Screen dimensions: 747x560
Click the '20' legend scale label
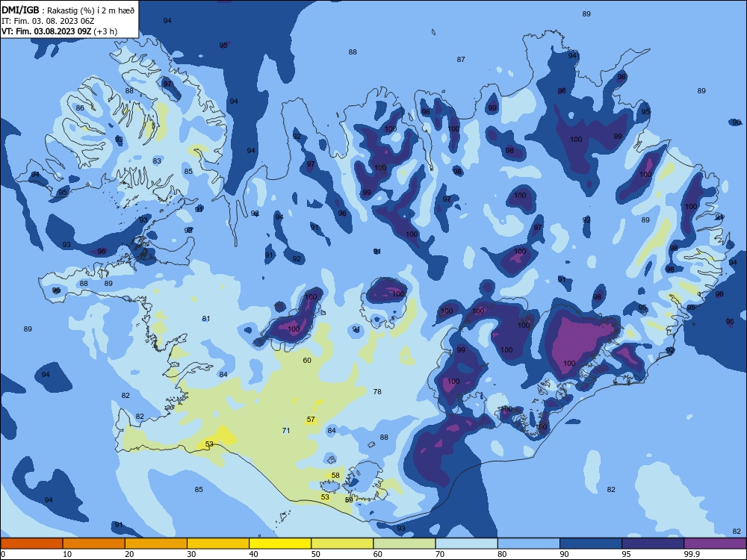[x=129, y=554]
